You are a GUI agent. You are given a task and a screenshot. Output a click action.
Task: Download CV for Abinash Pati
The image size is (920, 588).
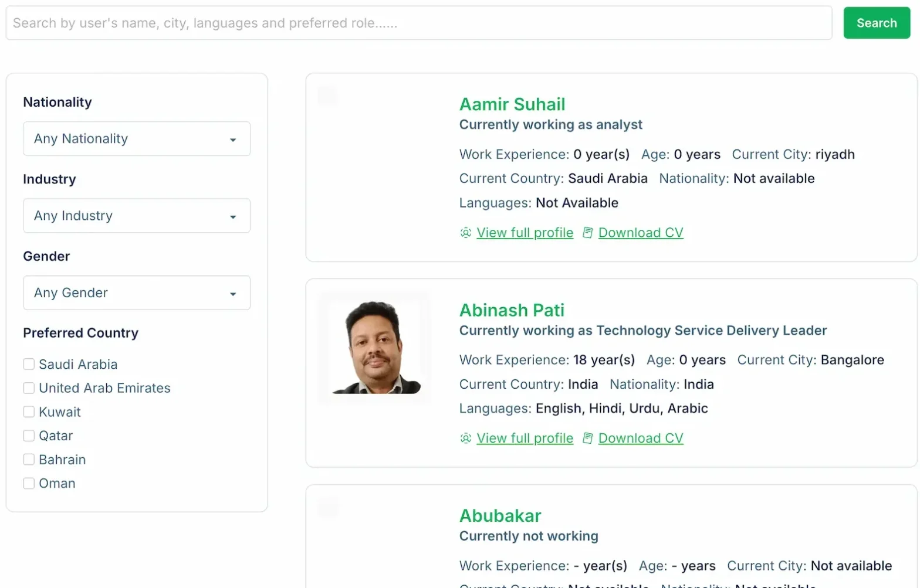tap(640, 439)
